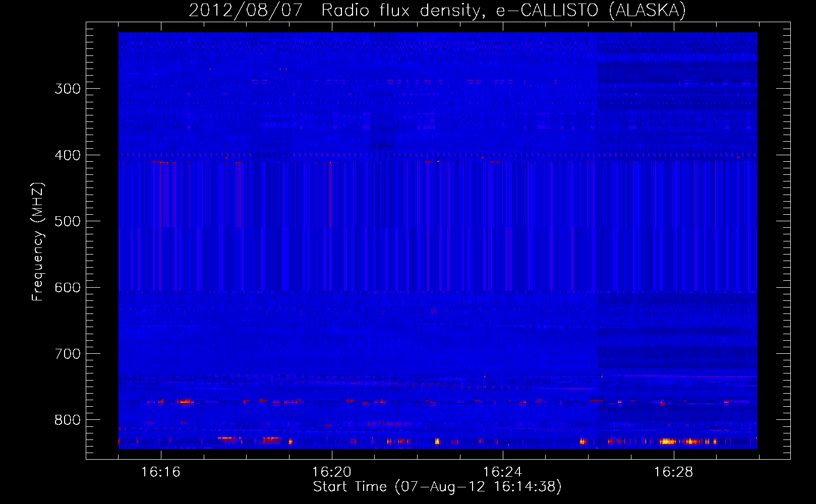Image resolution: width=816 pixels, height=504 pixels.
Task: Click the date '2012/08/07' in the title
Action: 246,10
